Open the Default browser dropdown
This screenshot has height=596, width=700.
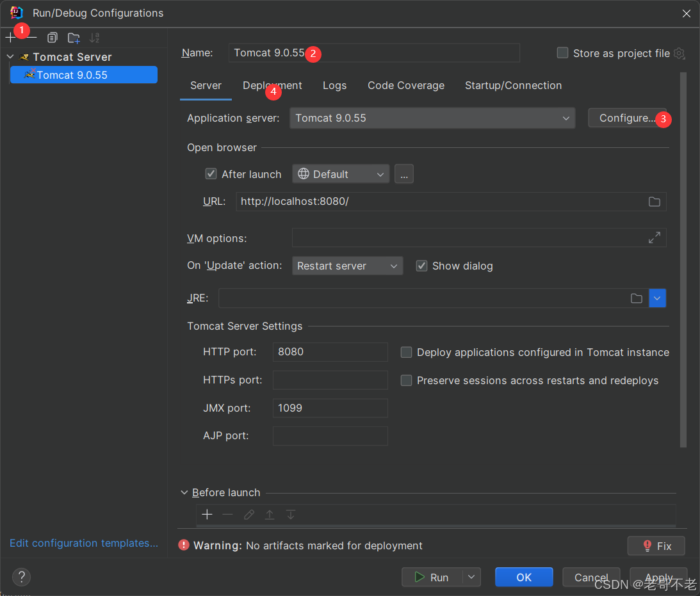tap(341, 174)
